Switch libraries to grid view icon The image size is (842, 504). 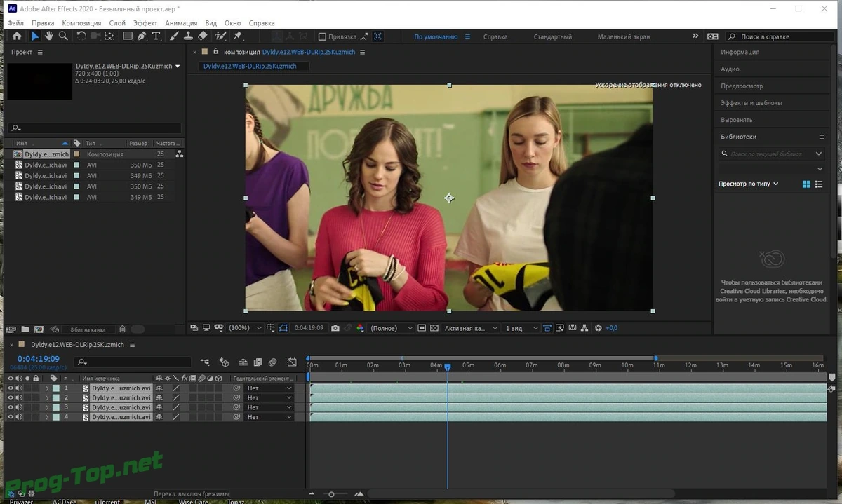click(x=806, y=184)
